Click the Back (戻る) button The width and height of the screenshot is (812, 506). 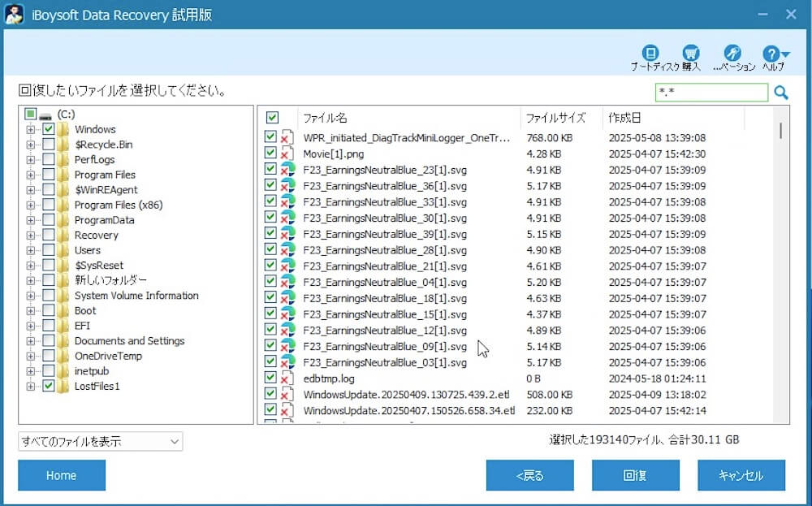click(x=529, y=475)
